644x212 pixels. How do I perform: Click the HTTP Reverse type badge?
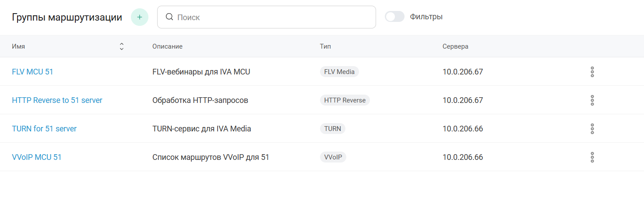tap(345, 100)
